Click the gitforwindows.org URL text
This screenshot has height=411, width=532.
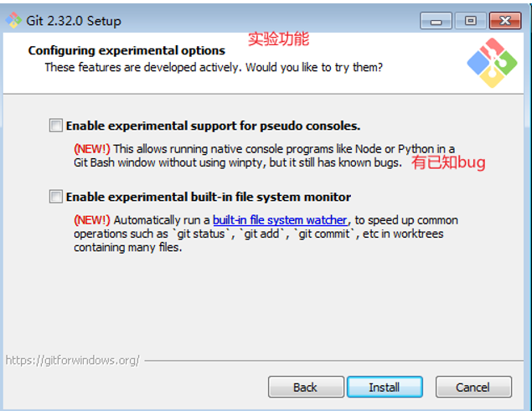73,360
